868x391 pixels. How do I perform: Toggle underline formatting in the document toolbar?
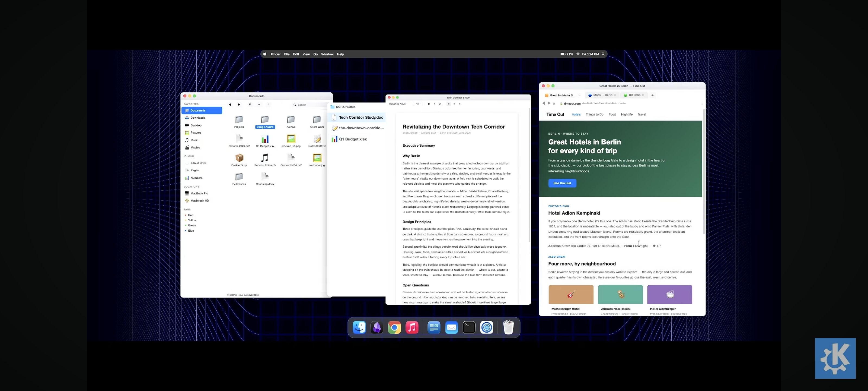tap(440, 104)
